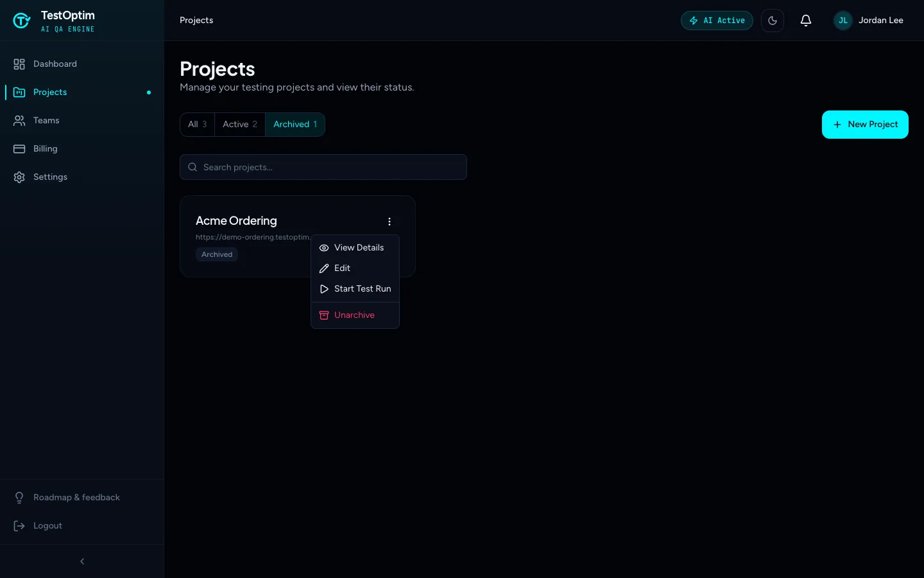Toggle dark mode with the moon icon
Image resolution: width=924 pixels, height=578 pixels.
click(773, 21)
